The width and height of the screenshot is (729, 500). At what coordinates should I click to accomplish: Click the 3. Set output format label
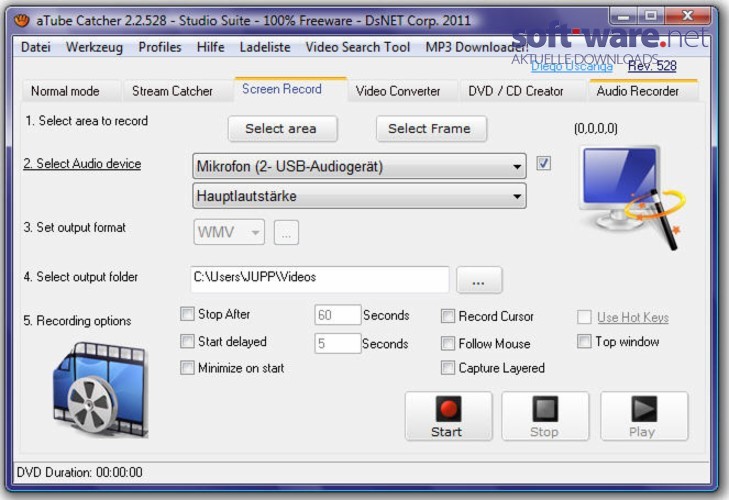74,227
